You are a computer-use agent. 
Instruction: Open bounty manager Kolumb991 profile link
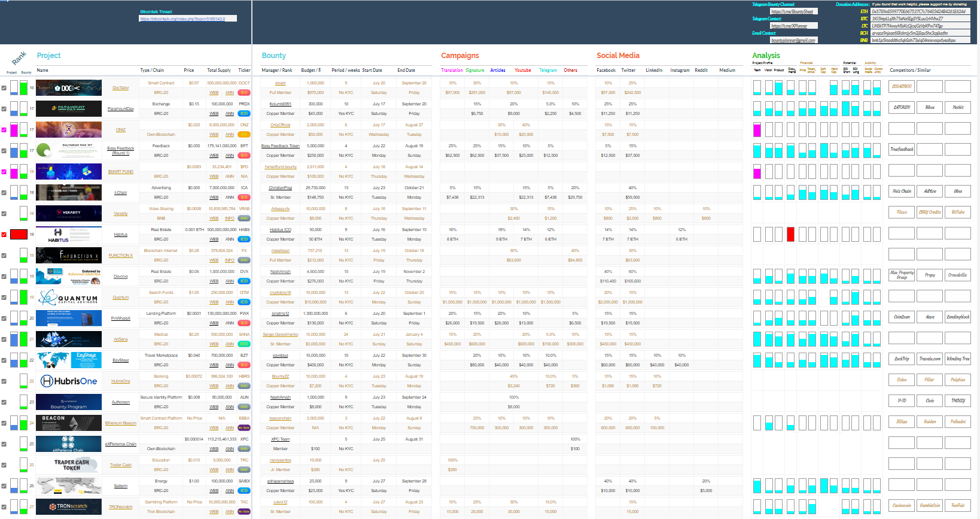click(281, 104)
